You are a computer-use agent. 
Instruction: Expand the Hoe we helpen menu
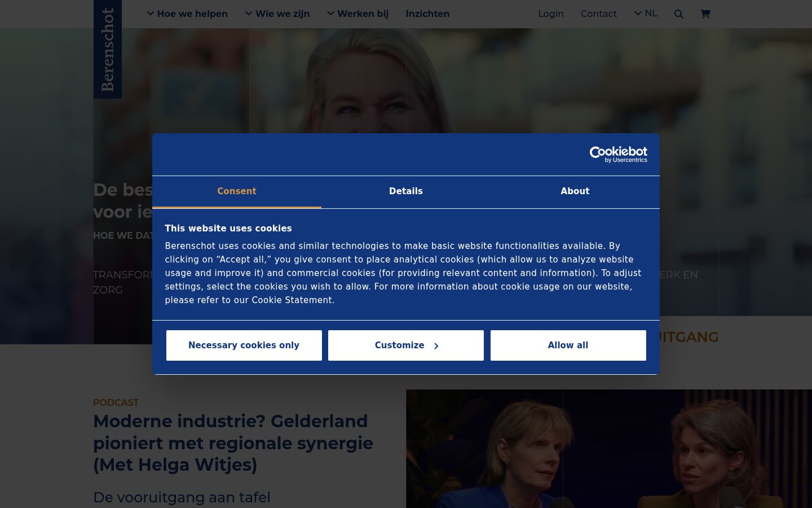coord(187,14)
